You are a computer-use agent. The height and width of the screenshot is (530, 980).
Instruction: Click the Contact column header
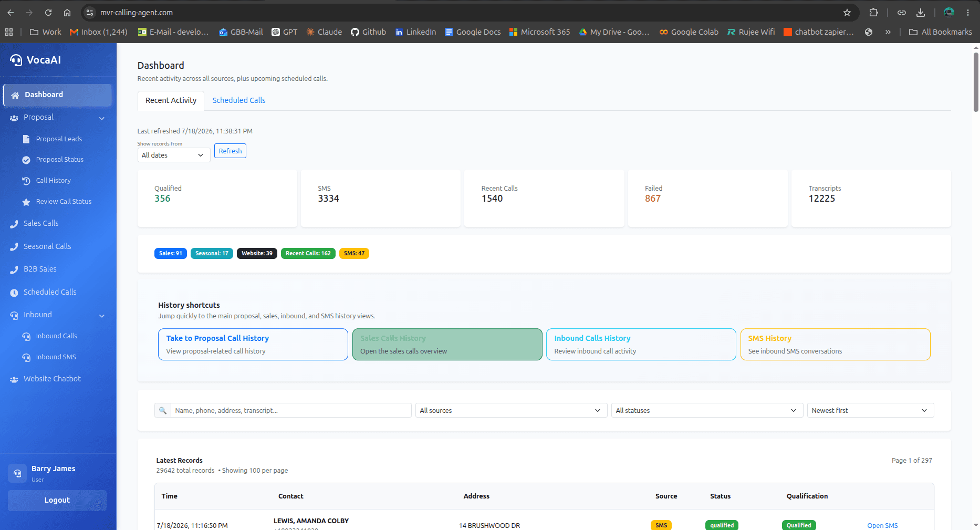point(291,496)
